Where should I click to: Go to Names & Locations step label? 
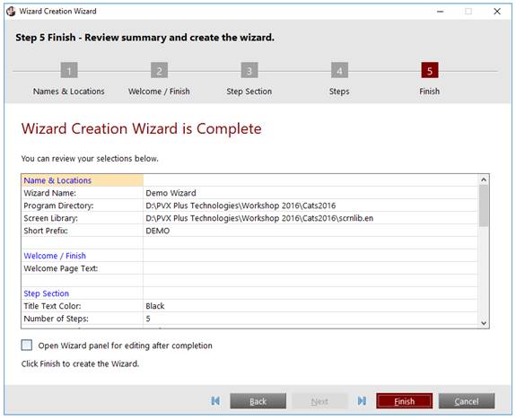click(69, 92)
